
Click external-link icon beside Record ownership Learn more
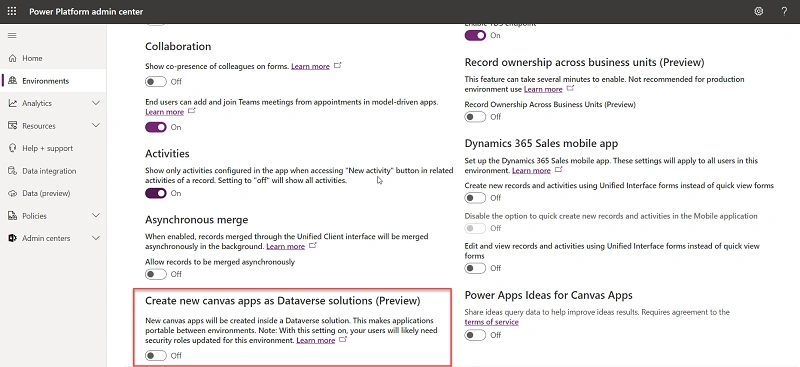click(571, 88)
